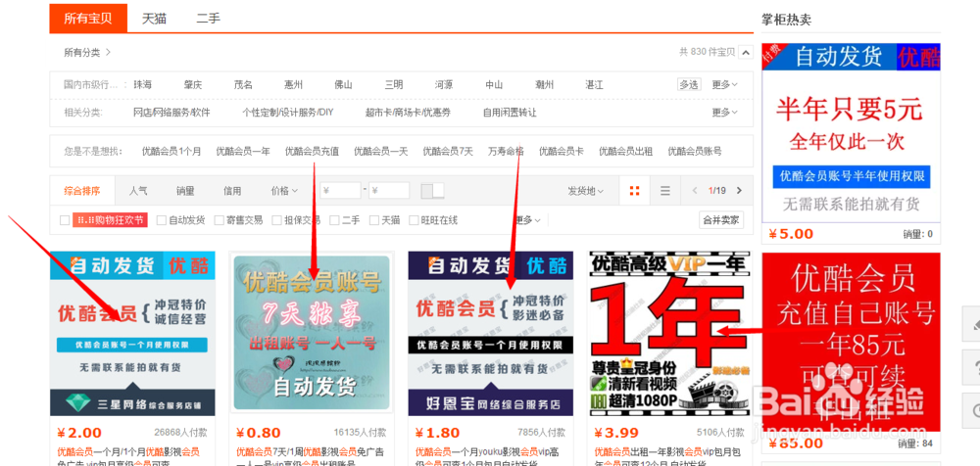The height and width of the screenshot is (466, 980).
Task: Open category 自用闲置转让
Action: [510, 113]
